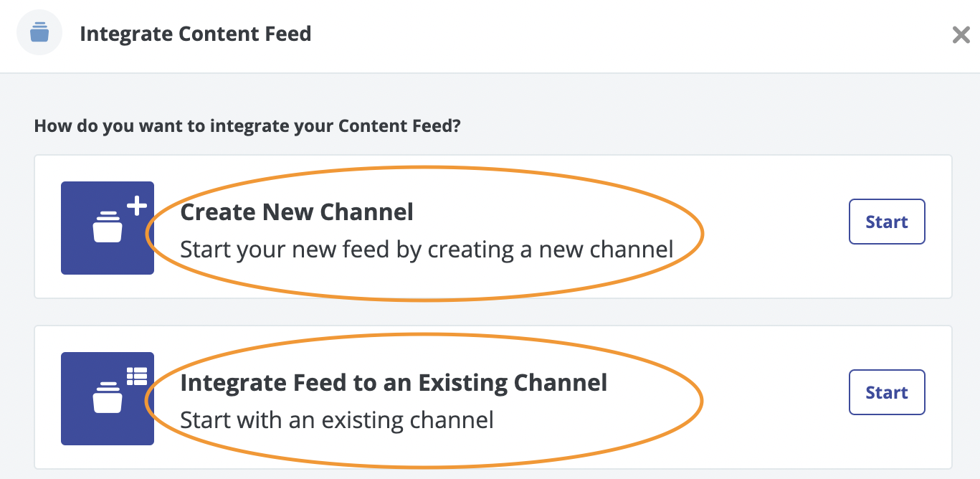Viewport: 980px width, 479px height.
Task: Select the Integrate Feed to an Existing Channel heading
Action: coord(394,383)
